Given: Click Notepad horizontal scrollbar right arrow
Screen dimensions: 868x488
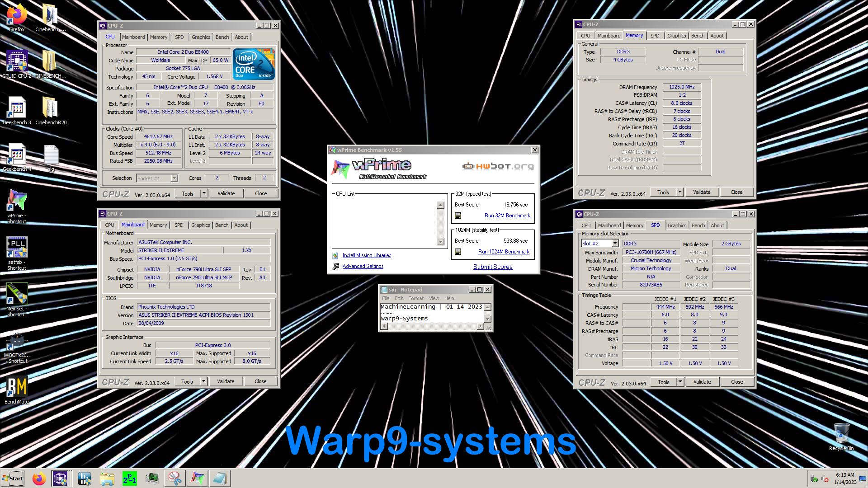Looking at the screenshot, I should point(480,326).
